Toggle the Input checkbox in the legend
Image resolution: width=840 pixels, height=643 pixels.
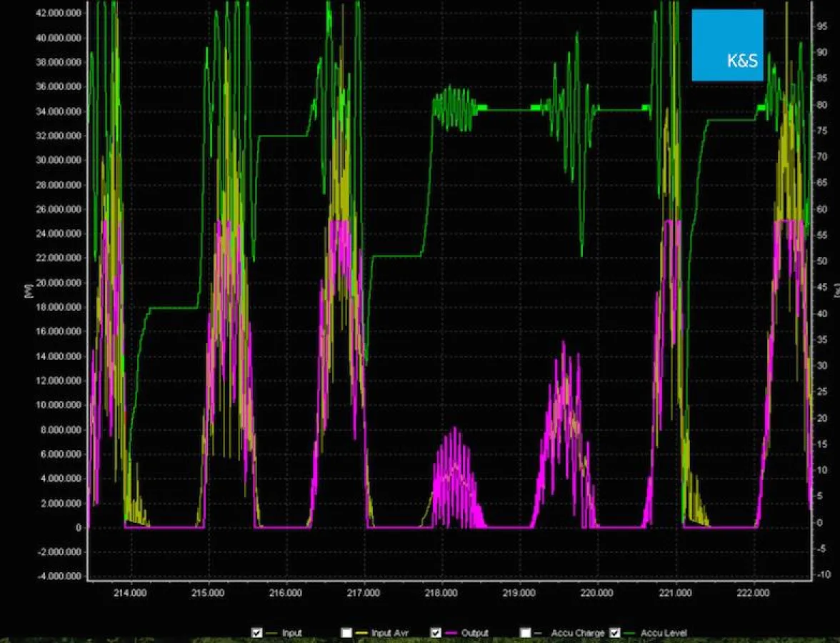pos(257,632)
